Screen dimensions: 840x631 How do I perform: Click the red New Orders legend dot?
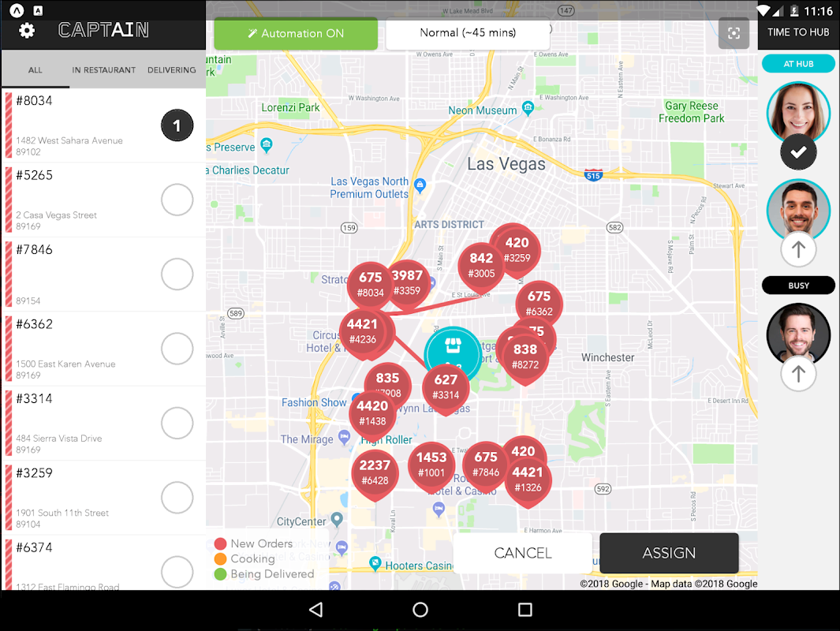(220, 543)
